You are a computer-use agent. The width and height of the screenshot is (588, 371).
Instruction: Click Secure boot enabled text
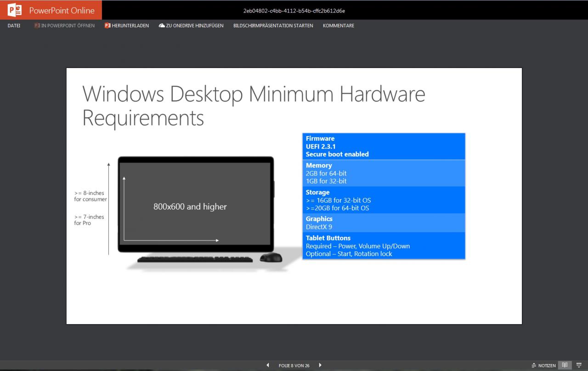[x=337, y=154]
